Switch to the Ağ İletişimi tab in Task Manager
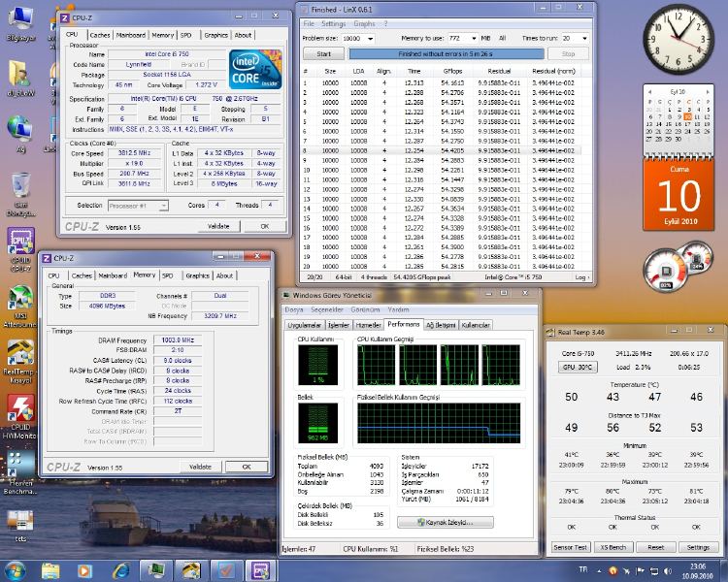 [441, 325]
